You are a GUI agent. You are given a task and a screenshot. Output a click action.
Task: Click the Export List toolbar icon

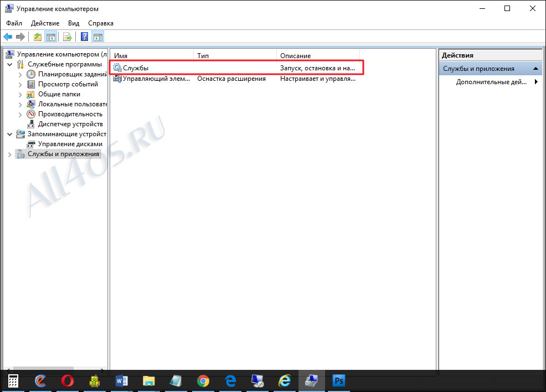tap(67, 37)
